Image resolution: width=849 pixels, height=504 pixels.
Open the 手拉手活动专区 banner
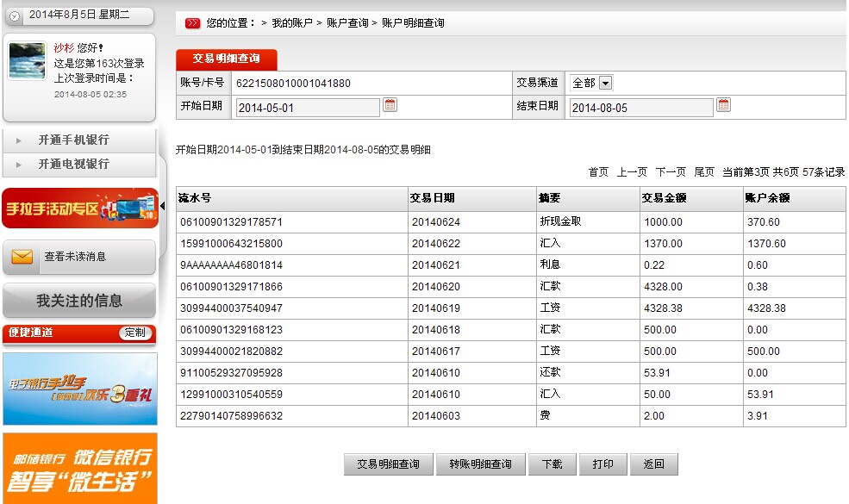tap(80, 208)
